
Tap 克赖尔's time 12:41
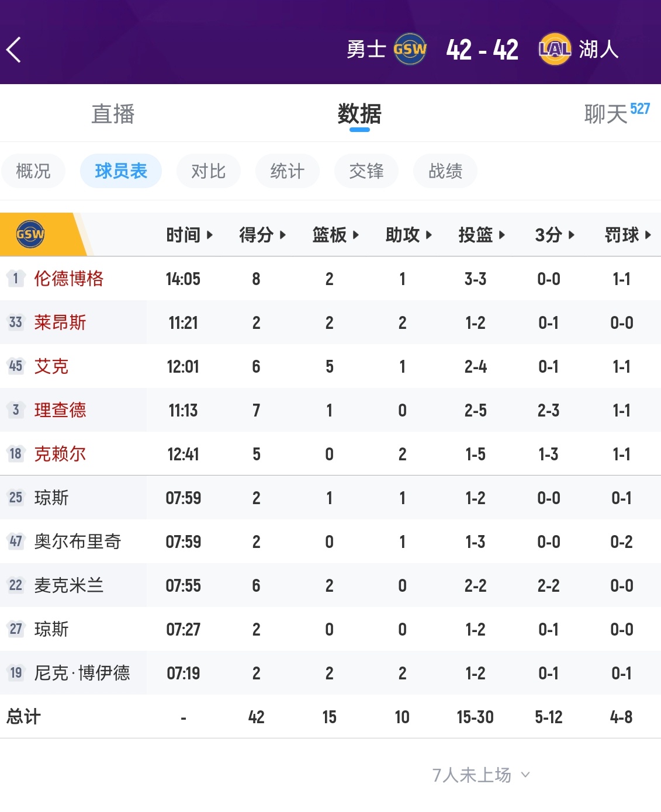(x=183, y=454)
